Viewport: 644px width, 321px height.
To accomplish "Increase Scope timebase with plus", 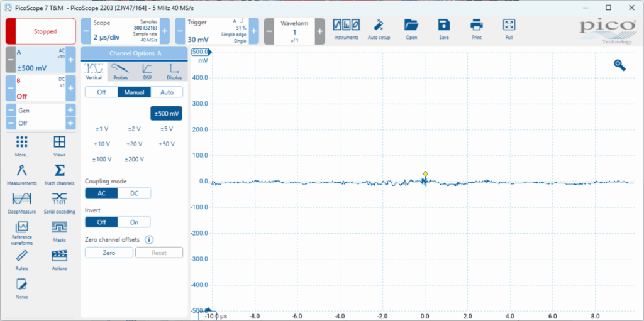I will 164,31.
